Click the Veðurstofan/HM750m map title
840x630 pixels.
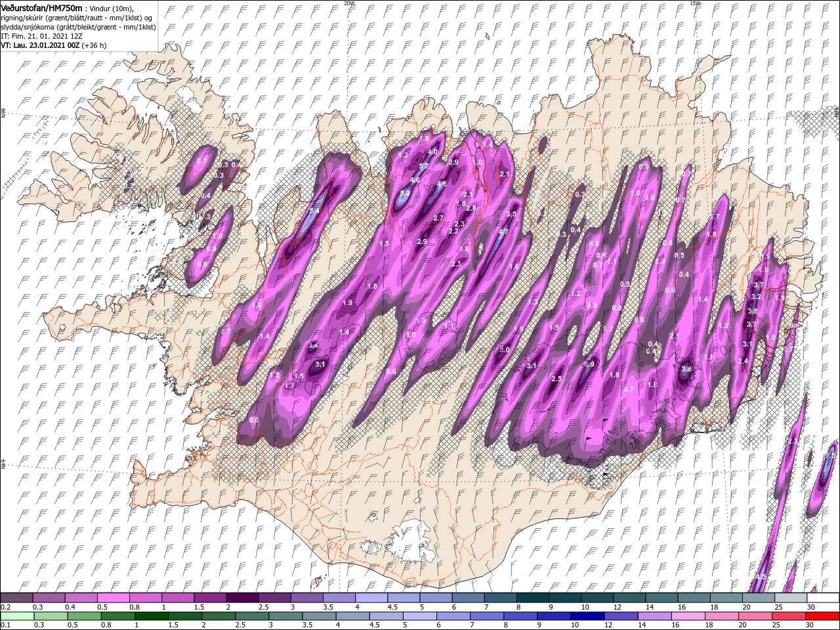tap(41, 7)
